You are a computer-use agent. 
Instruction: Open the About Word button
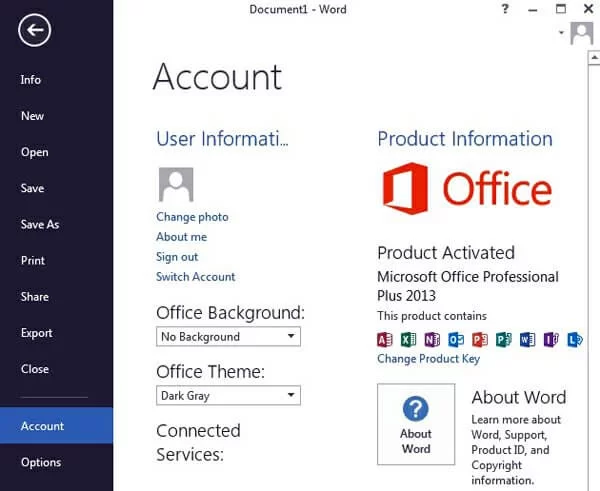coord(416,424)
